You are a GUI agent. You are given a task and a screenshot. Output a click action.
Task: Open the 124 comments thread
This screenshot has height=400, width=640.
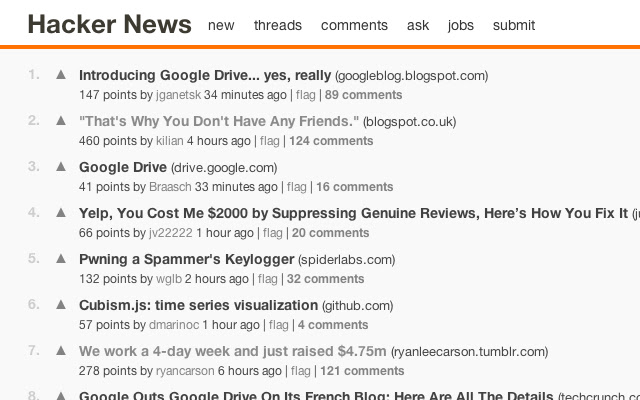coord(331,141)
